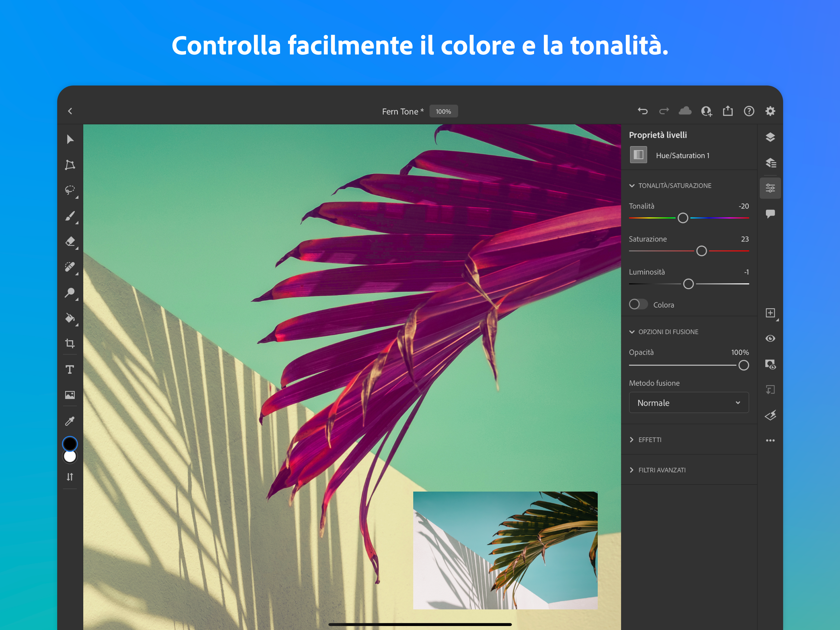This screenshot has height=630, width=840.
Task: Select the Type tool
Action: pyautogui.click(x=70, y=369)
